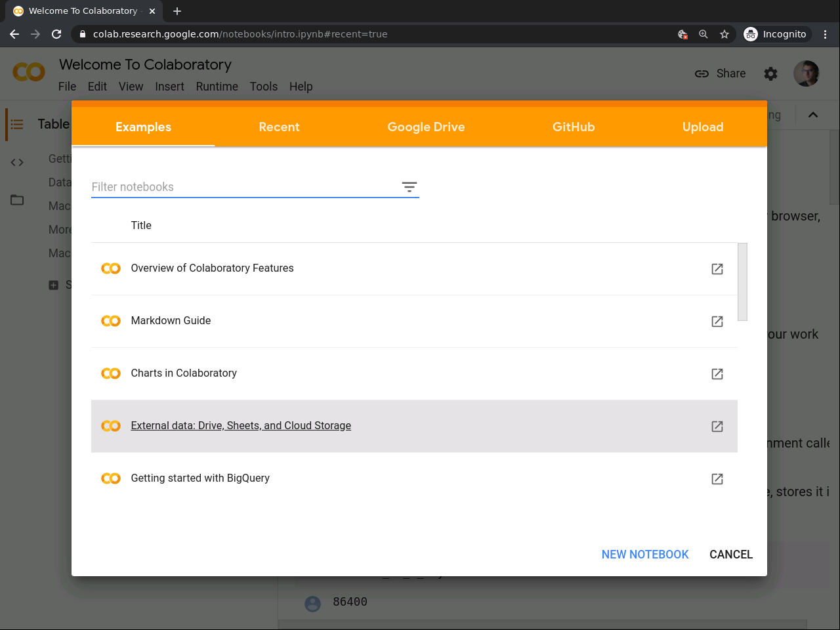Open the settings gear icon
Screen dimensions: 840x630
pos(770,74)
